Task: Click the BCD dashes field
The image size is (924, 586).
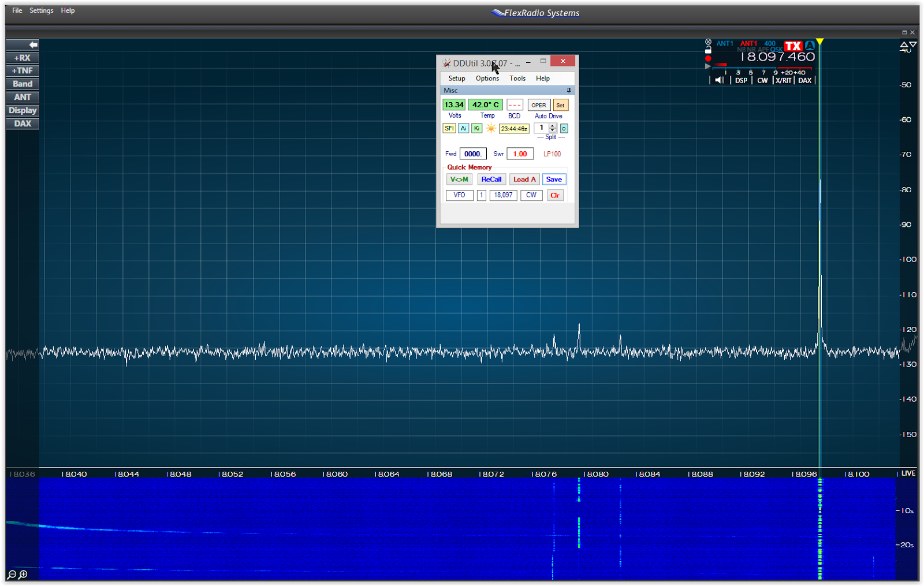Action: (x=515, y=105)
